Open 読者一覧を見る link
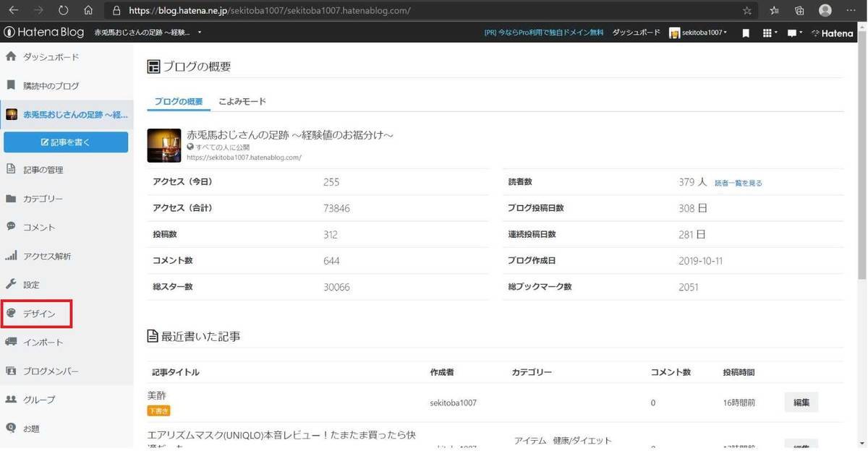Screen dimensions: 868x469 click(739, 184)
